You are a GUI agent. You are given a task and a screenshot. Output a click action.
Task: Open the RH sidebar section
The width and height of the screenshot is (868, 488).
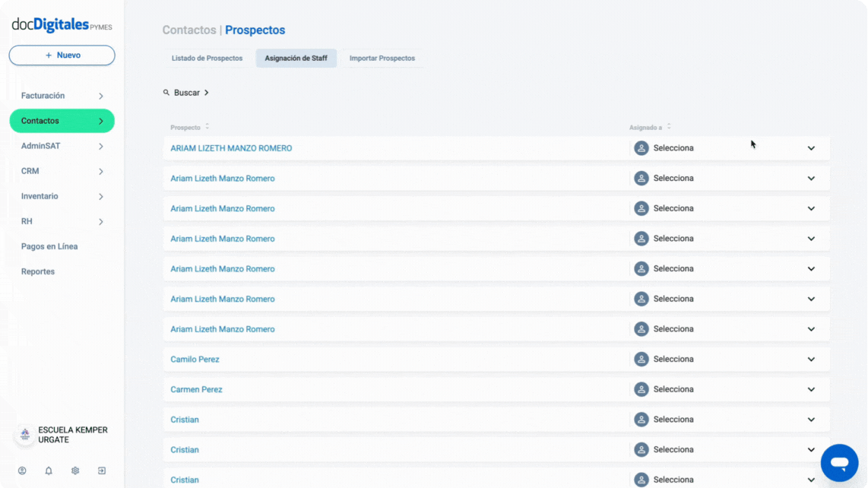(x=62, y=221)
